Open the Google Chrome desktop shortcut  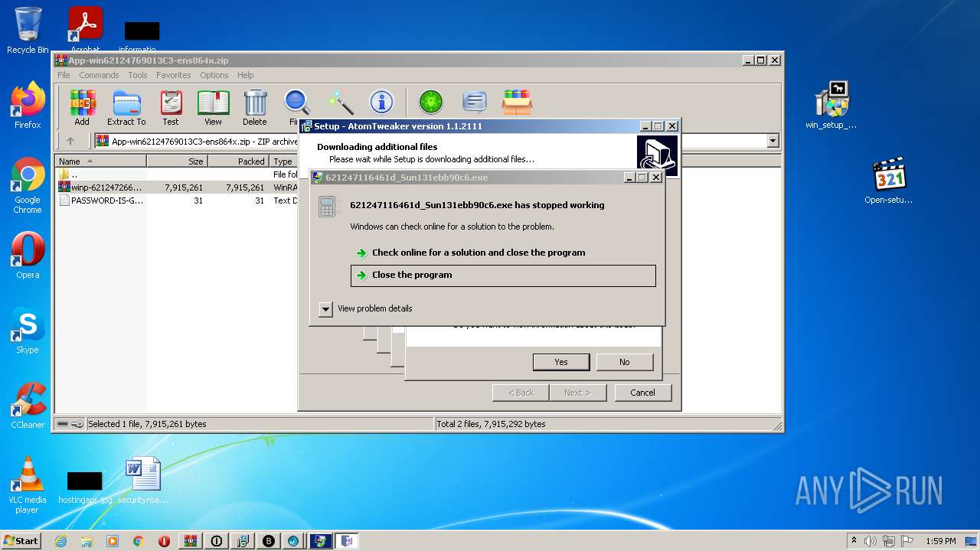pyautogui.click(x=28, y=186)
